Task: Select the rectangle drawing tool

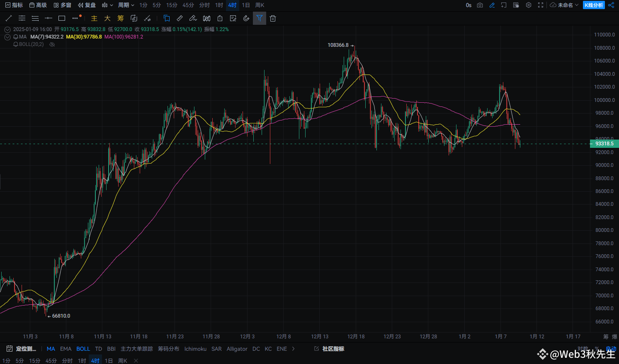Action: click(62, 18)
